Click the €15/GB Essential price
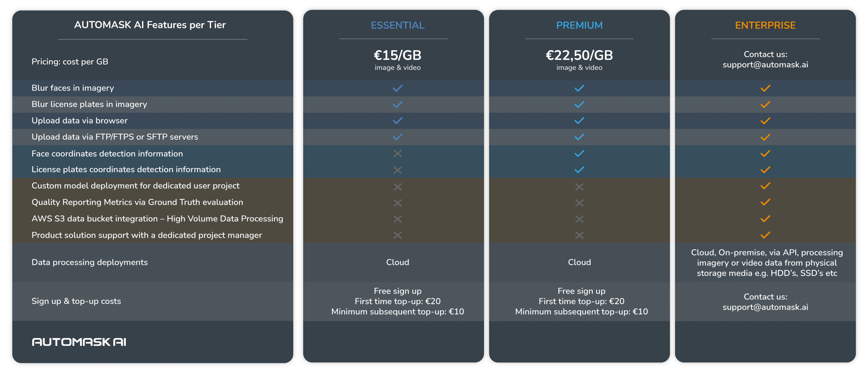 (397, 55)
